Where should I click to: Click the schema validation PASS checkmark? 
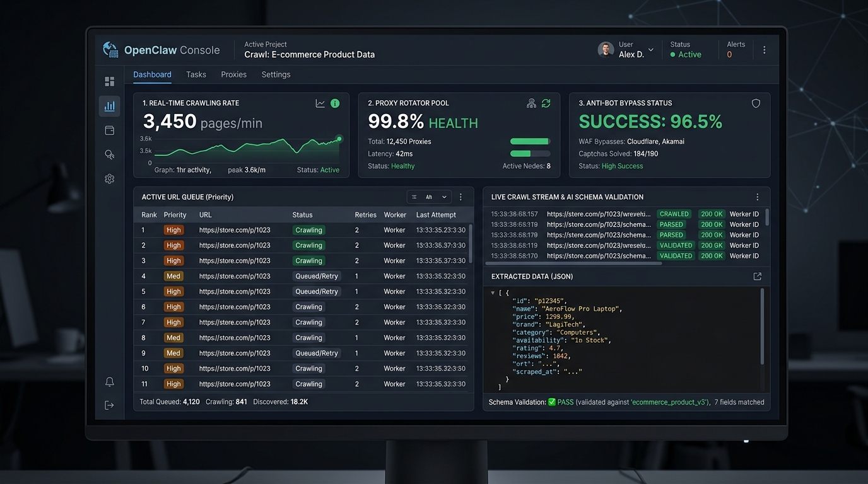[x=552, y=402]
